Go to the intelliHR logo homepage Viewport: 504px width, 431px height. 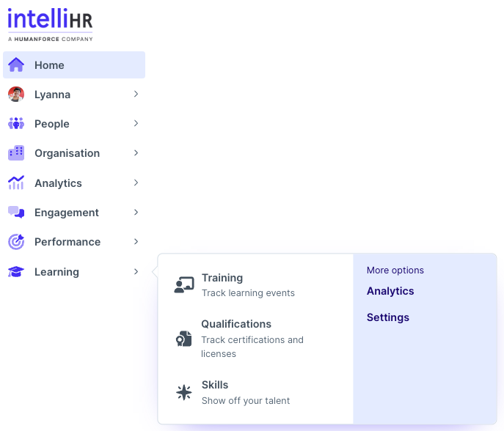50,23
